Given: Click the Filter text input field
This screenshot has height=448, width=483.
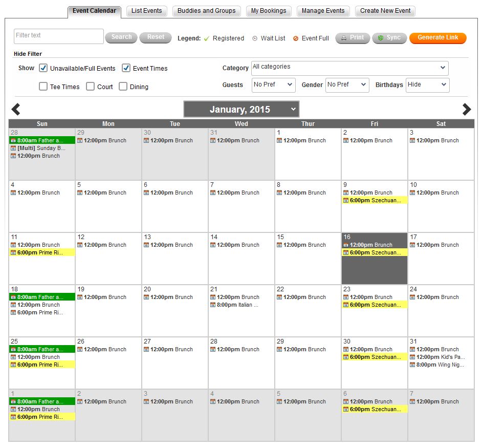Looking at the screenshot, I should (x=58, y=36).
